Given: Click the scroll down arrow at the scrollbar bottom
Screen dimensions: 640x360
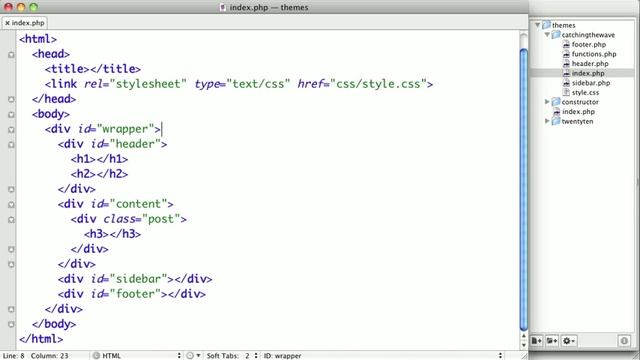Looking at the screenshot, I should tap(524, 345).
